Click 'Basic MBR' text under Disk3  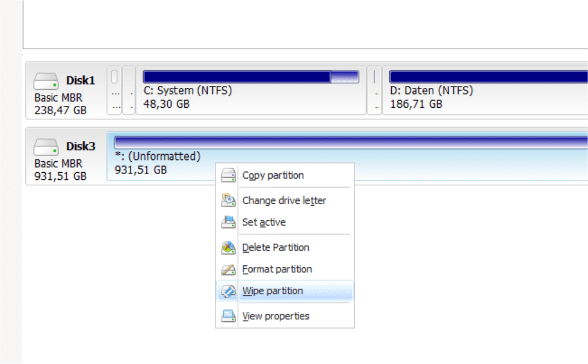coord(58,164)
